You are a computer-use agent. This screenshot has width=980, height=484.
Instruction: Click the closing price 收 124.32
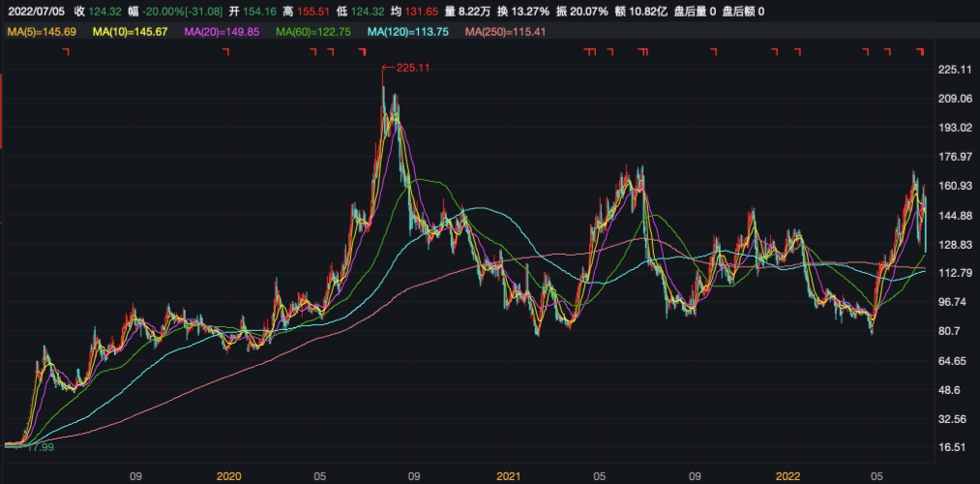click(x=97, y=12)
